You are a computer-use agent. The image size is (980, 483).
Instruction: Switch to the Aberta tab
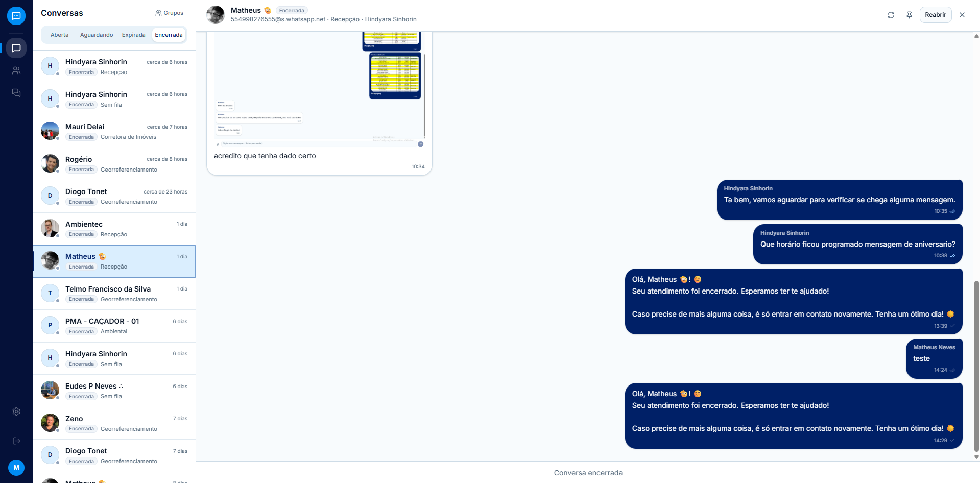click(59, 35)
